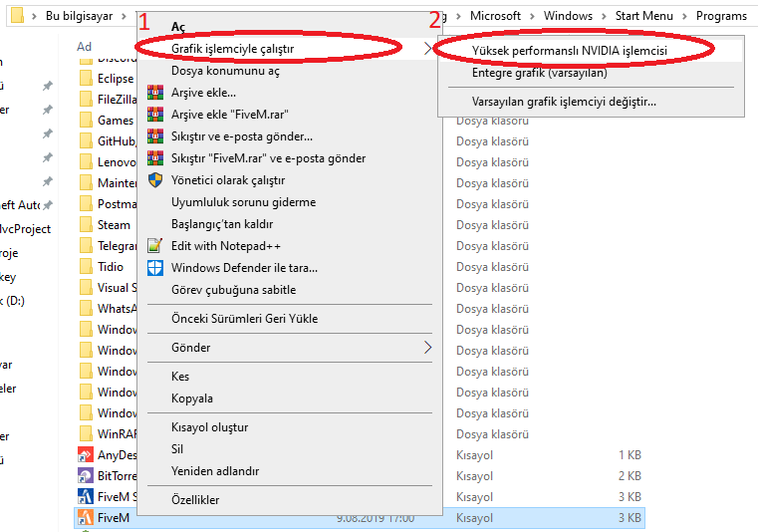The image size is (758, 532).
Task: Click the Steam folder icon
Action: (x=86, y=225)
